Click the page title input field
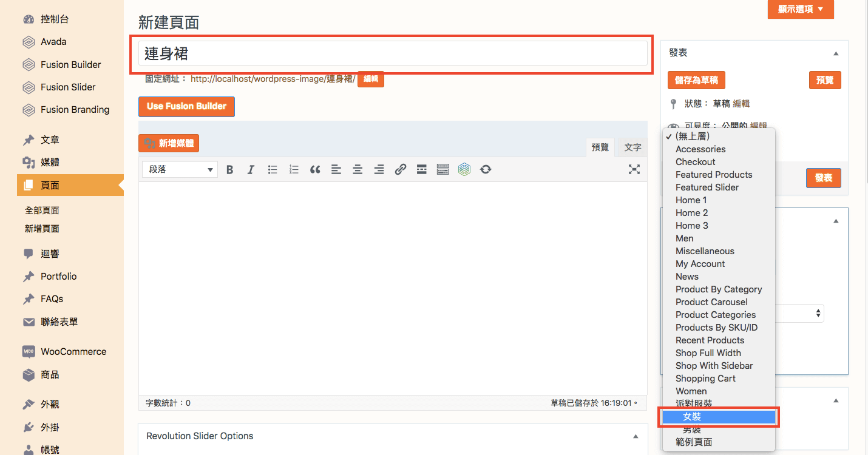The image size is (868, 455). [393, 53]
